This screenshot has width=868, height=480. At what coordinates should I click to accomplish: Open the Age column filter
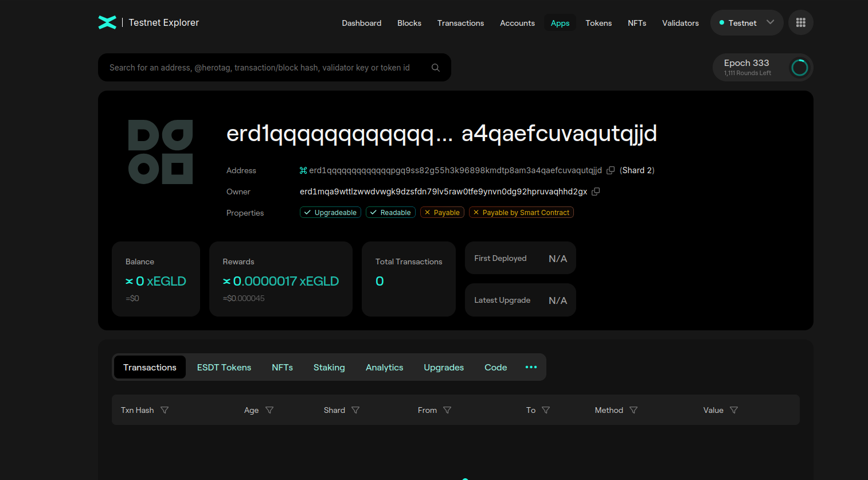click(269, 410)
